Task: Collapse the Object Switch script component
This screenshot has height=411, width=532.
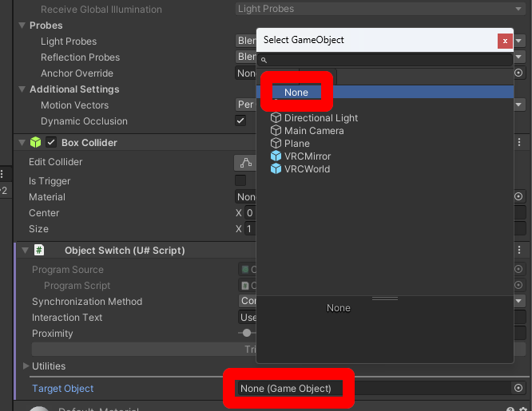Action: click(x=25, y=251)
